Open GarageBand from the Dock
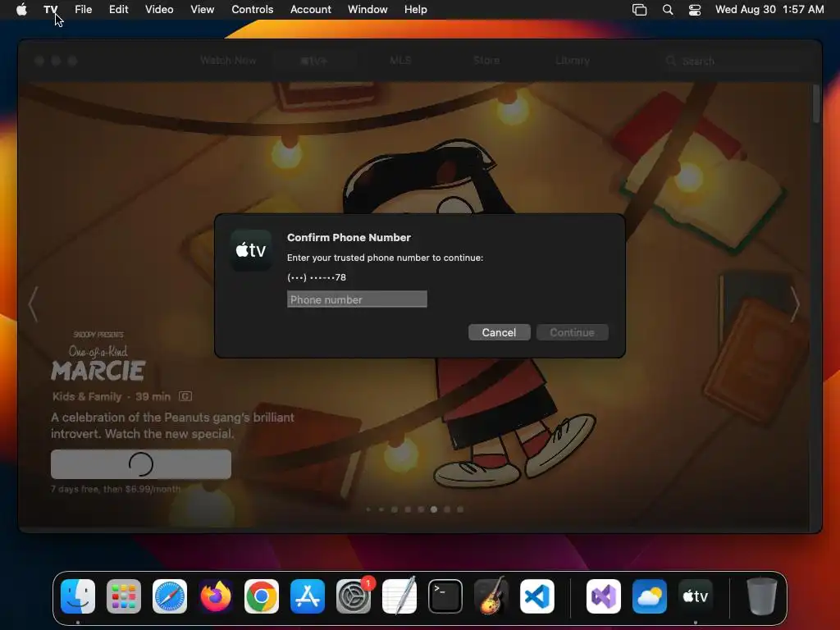 (x=491, y=596)
